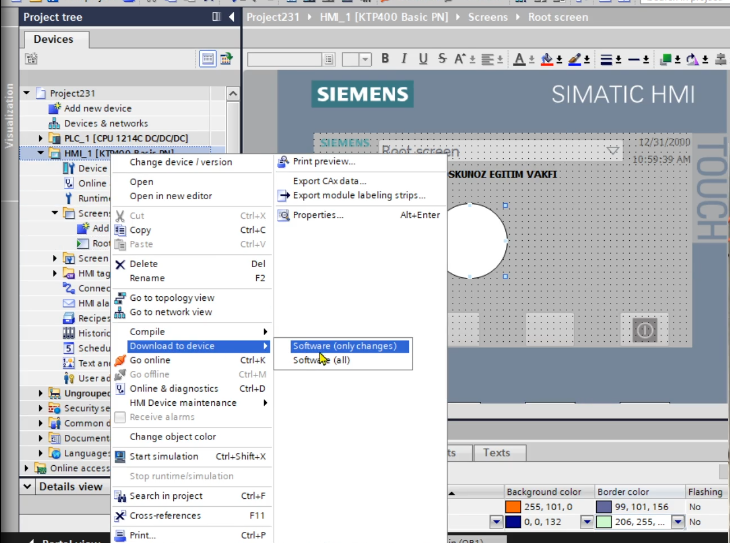Collapse the HMI_1 tree node
The image size is (730, 543).
pyautogui.click(x=41, y=153)
